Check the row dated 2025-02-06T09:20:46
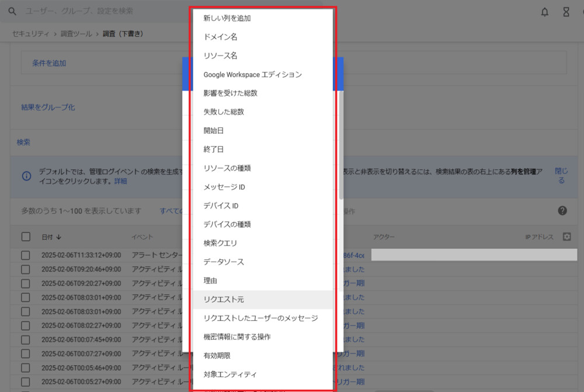This screenshot has height=392, width=584. point(25,269)
